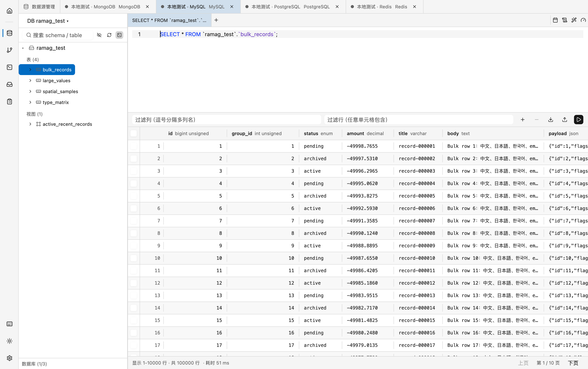Toggle light/dark theme sun icon

(10, 341)
